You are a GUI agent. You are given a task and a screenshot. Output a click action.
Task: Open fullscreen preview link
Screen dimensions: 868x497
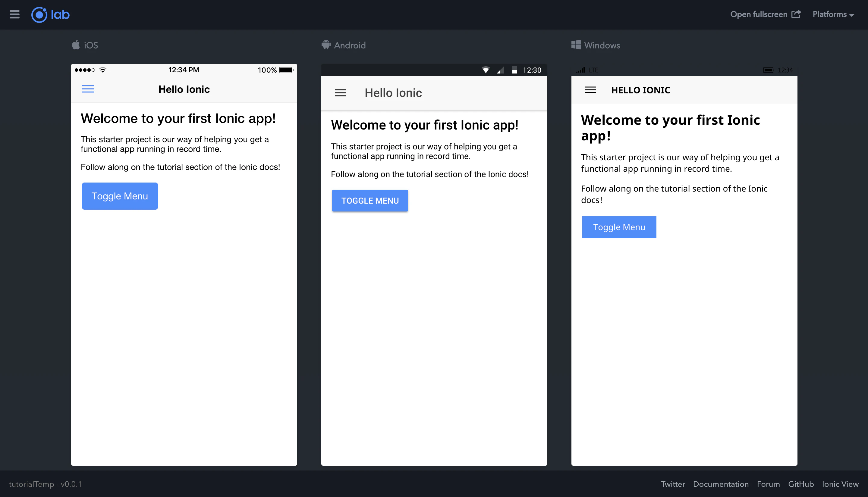tap(765, 14)
